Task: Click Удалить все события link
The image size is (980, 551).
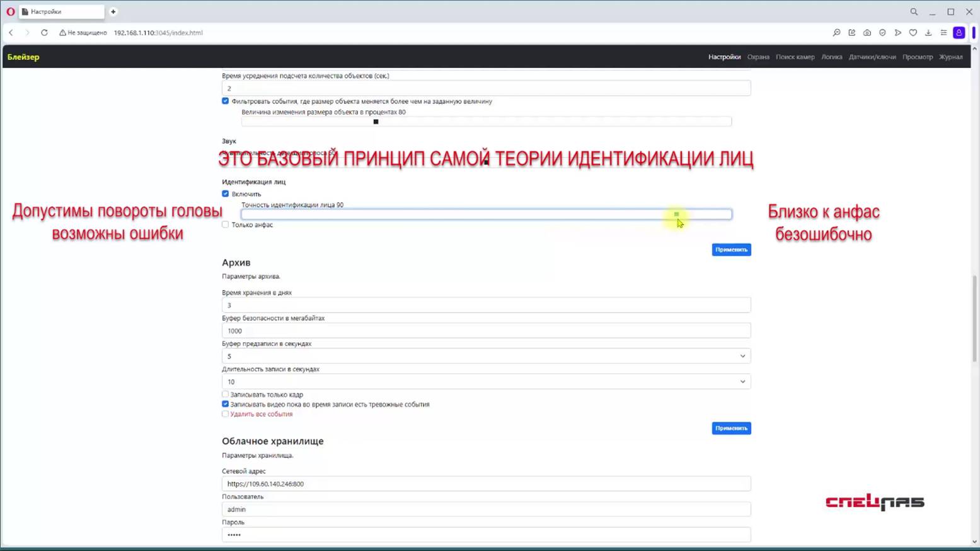Action: pos(261,414)
